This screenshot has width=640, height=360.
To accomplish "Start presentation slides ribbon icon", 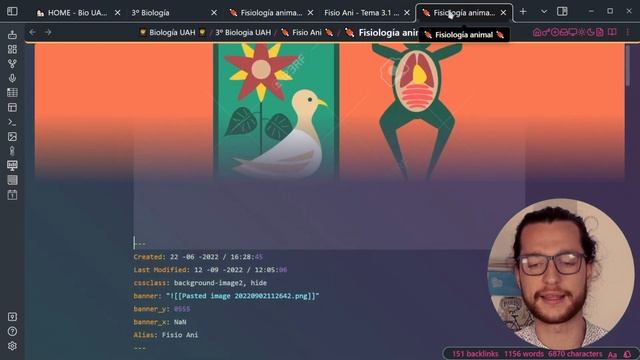I will (x=12, y=165).
